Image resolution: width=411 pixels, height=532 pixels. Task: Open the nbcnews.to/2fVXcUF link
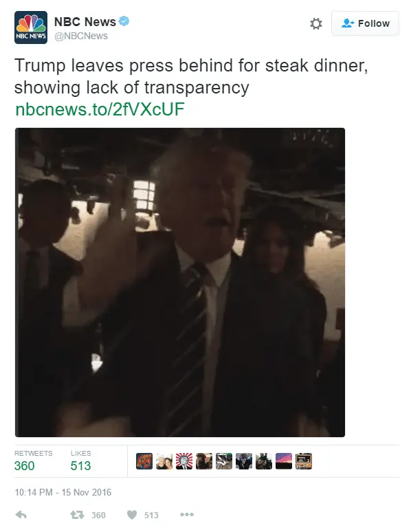(x=100, y=109)
